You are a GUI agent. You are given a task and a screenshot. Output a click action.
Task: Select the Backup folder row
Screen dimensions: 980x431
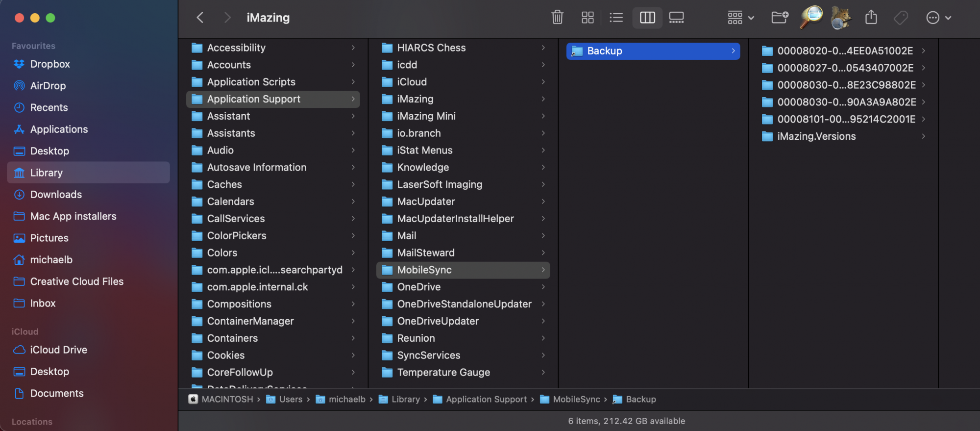click(653, 51)
